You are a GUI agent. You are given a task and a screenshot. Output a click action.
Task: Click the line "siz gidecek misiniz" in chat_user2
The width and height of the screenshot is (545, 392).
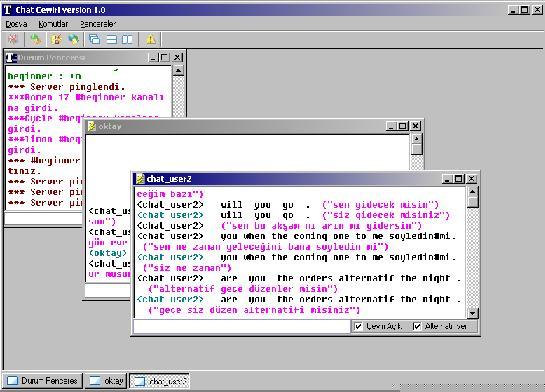[386, 215]
